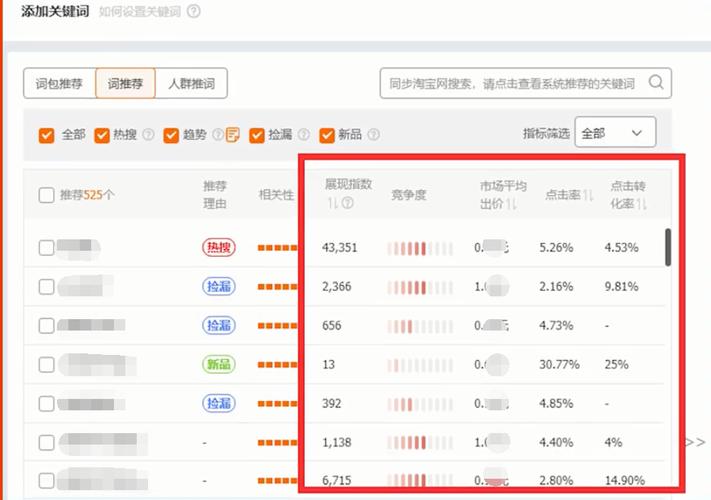Sort by 展现指数 arrows icon
The image size is (711, 500).
click(x=332, y=203)
